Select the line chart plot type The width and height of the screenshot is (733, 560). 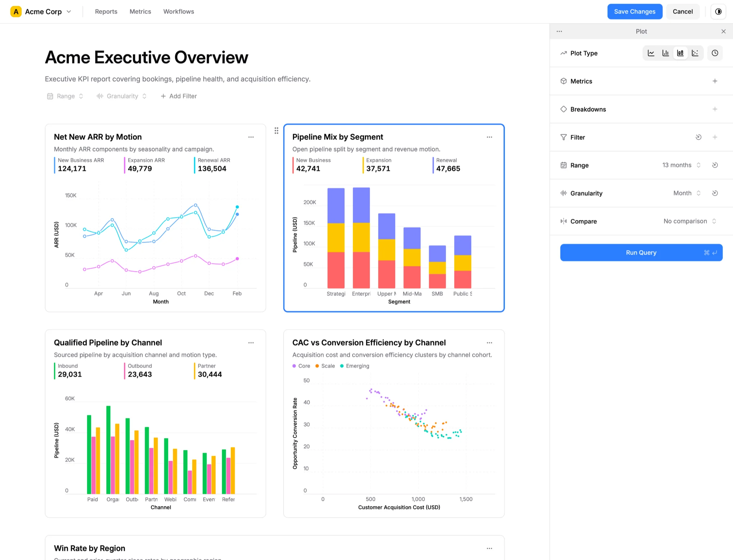(651, 53)
